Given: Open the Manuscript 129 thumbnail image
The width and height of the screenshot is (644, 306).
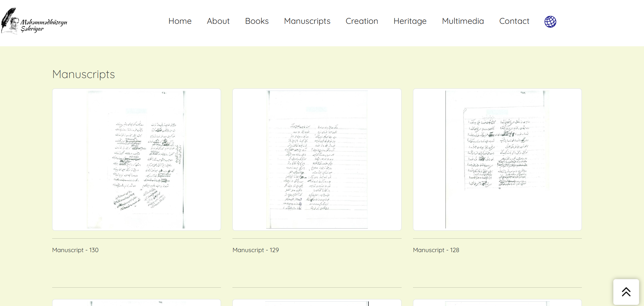Looking at the screenshot, I should (x=317, y=160).
